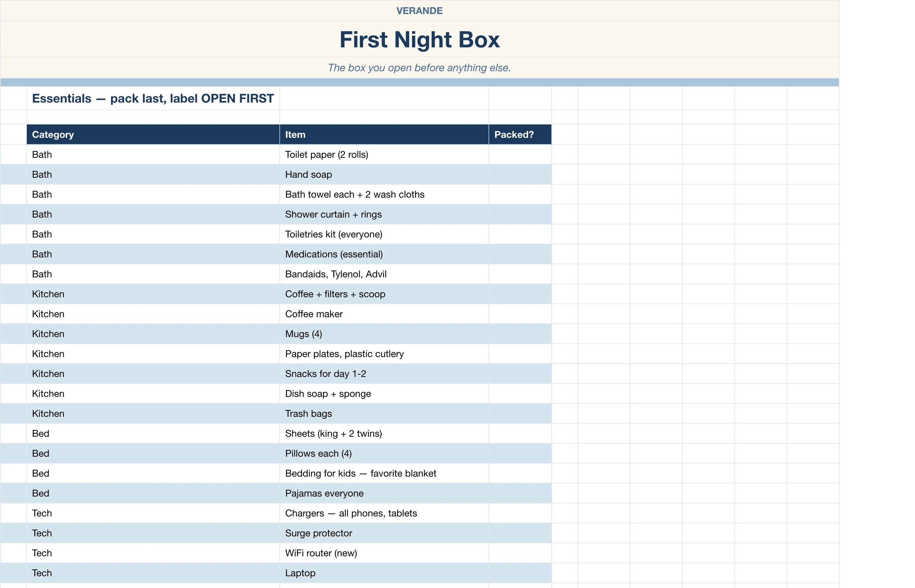This screenshot has height=588, width=915.
Task: Click the VERANDE brand heading
Action: pos(419,11)
